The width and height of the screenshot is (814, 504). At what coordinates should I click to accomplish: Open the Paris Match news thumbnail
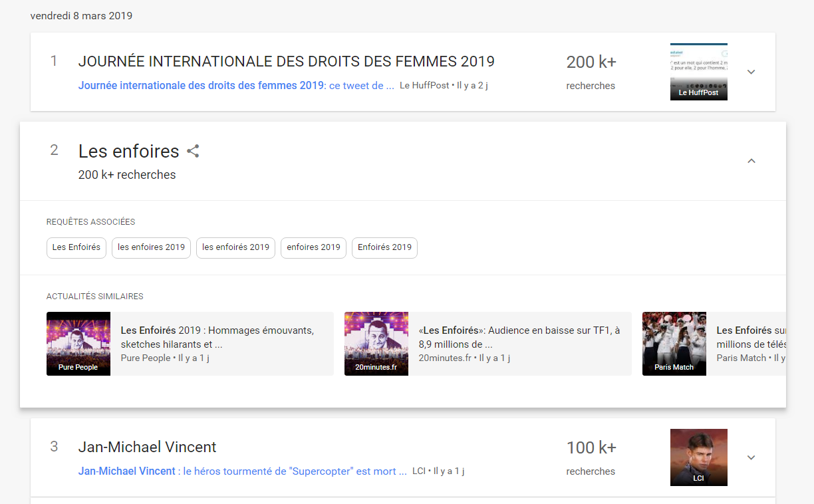[x=674, y=344]
